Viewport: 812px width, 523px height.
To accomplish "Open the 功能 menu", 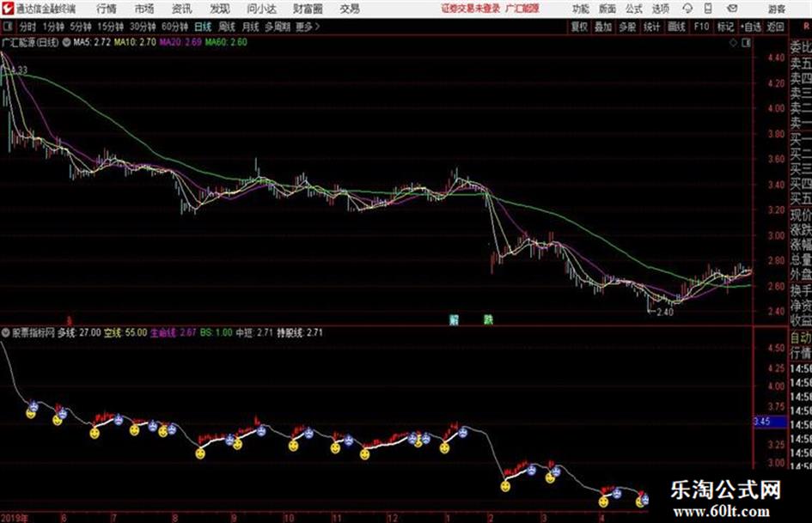I will (581, 9).
